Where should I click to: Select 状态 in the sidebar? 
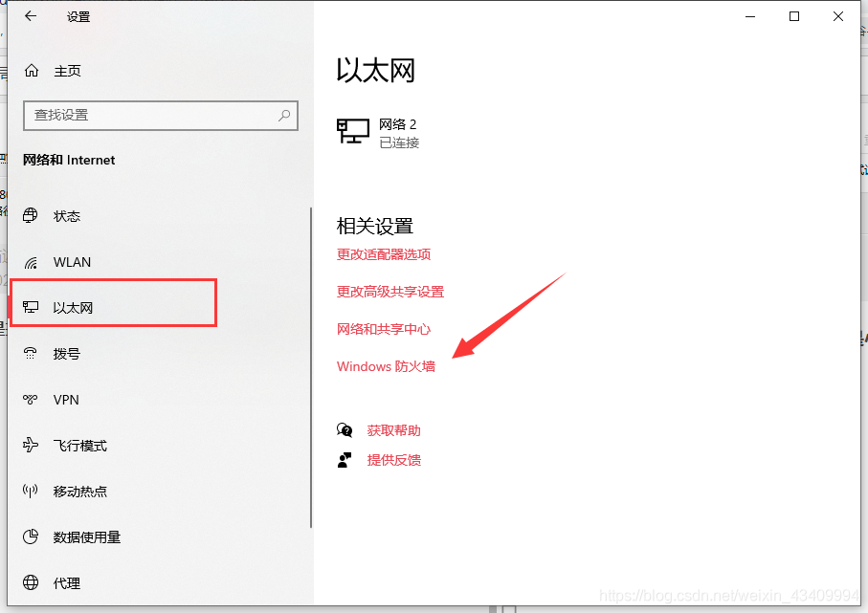point(67,216)
